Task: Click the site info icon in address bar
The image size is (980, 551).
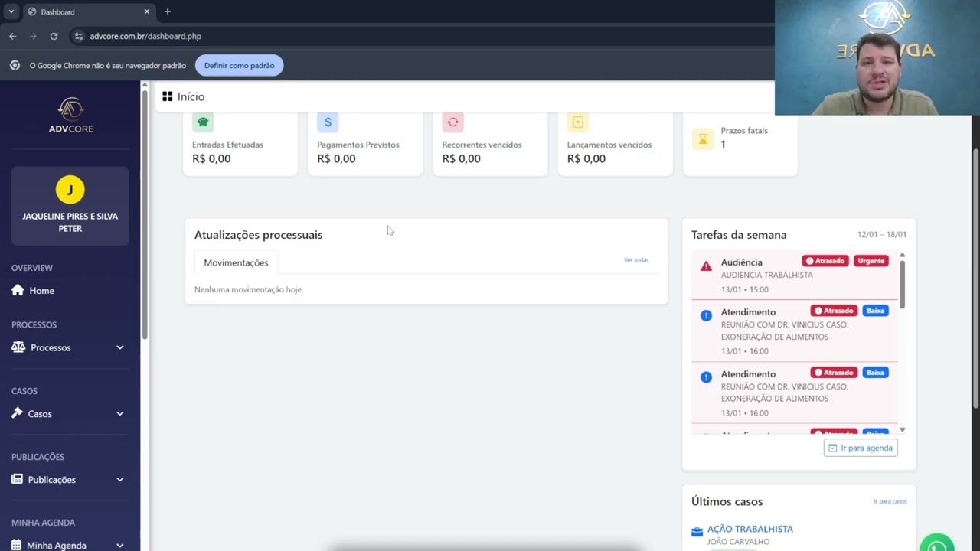Action: point(79,36)
